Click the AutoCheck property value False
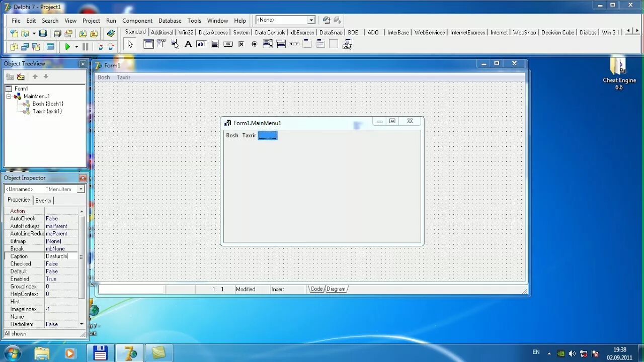The width and height of the screenshot is (644, 362). [61, 219]
